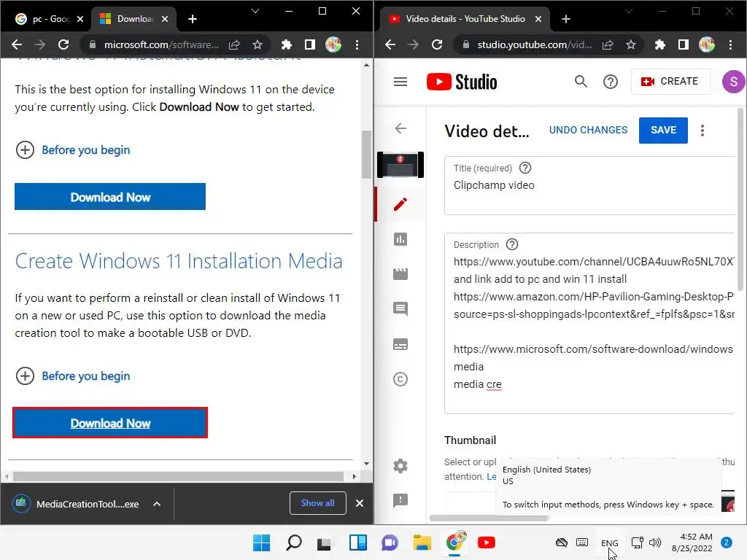Go back in the YouTube Studio browser window

(390, 44)
